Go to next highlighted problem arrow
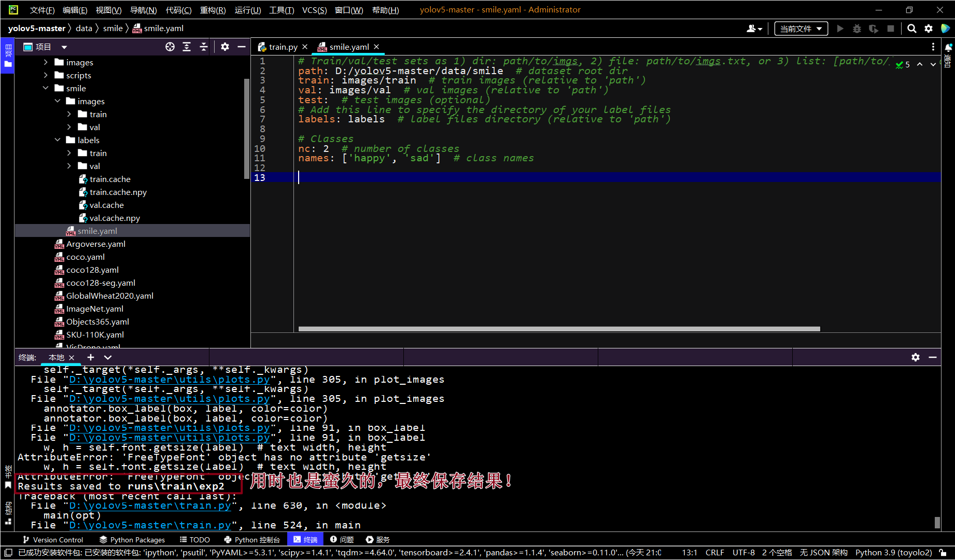The image size is (955, 560). click(x=933, y=64)
